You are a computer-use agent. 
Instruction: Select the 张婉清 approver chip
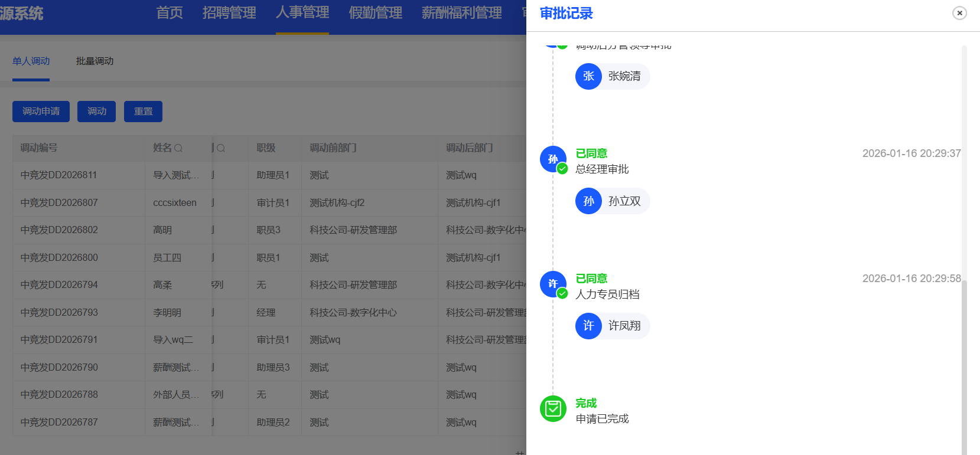coord(613,76)
